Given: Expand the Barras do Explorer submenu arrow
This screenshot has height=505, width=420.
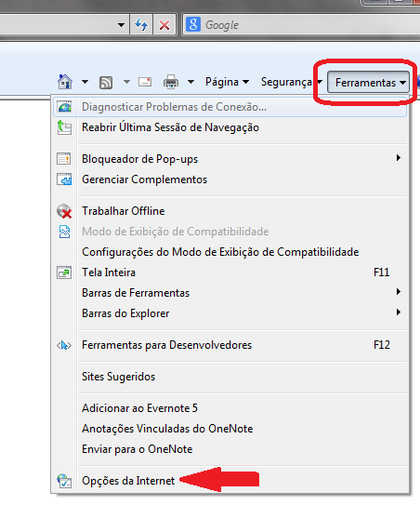Looking at the screenshot, I should pos(399,312).
